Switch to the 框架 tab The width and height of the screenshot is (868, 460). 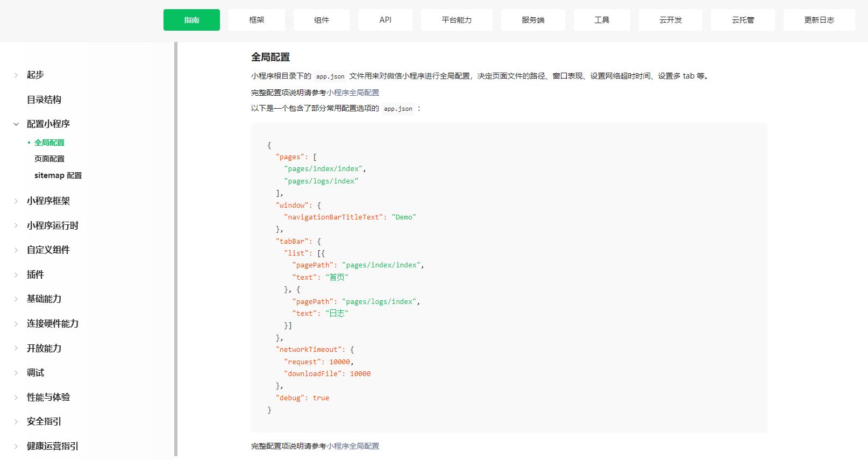(257, 20)
